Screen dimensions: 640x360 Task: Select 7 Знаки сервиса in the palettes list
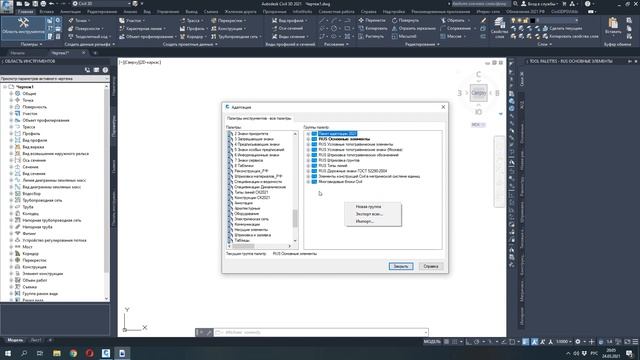(x=249, y=160)
